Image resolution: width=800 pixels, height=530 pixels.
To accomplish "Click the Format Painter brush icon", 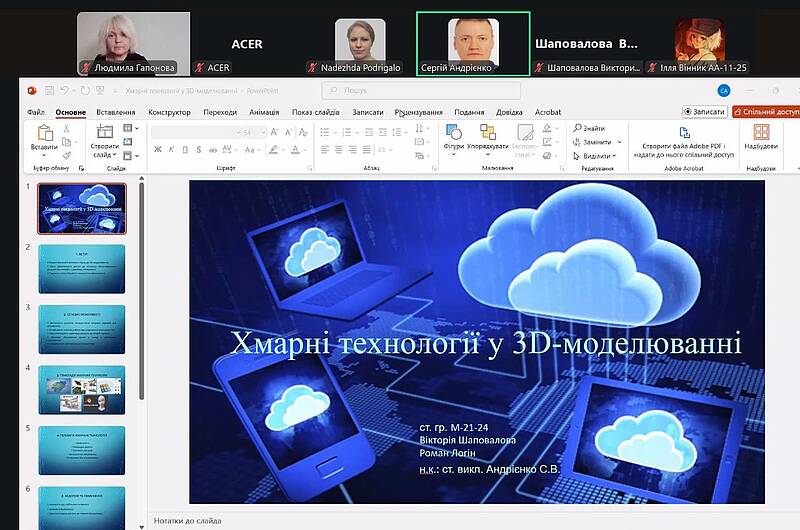I will pos(67,155).
